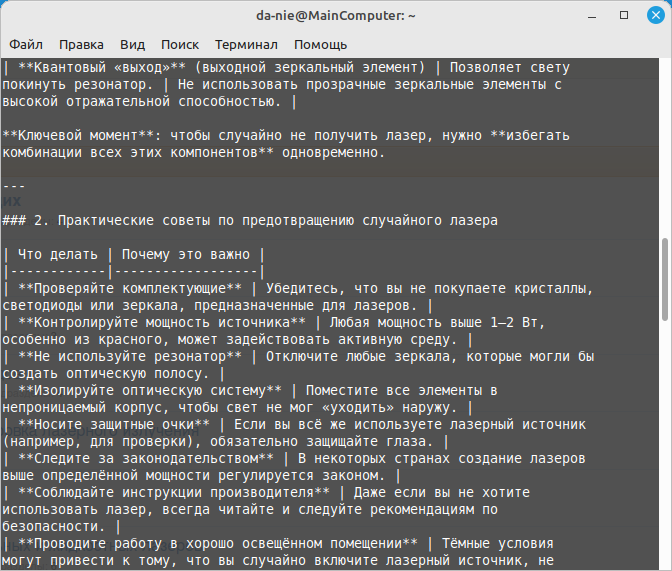The height and width of the screenshot is (571, 672).
Task: Open the Терминал menu
Action: tap(247, 45)
